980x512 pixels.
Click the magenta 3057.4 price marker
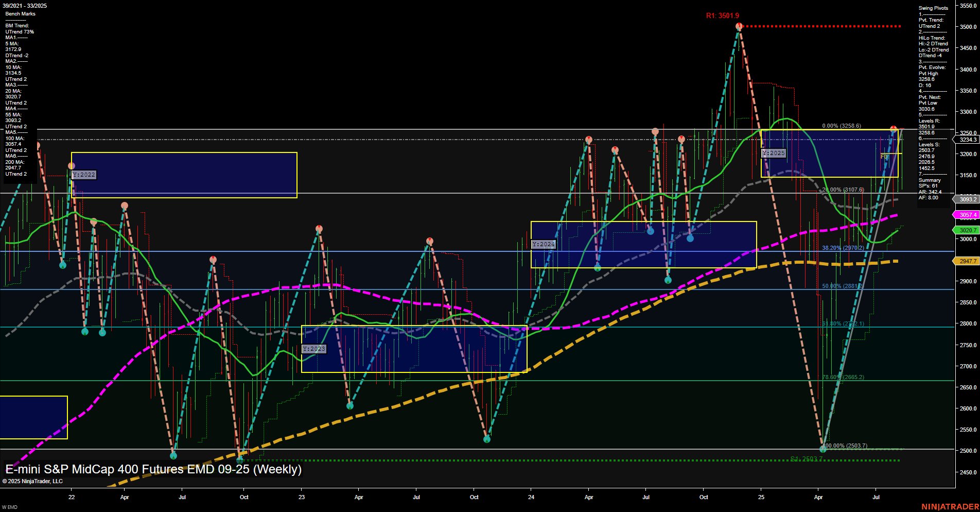(x=967, y=214)
